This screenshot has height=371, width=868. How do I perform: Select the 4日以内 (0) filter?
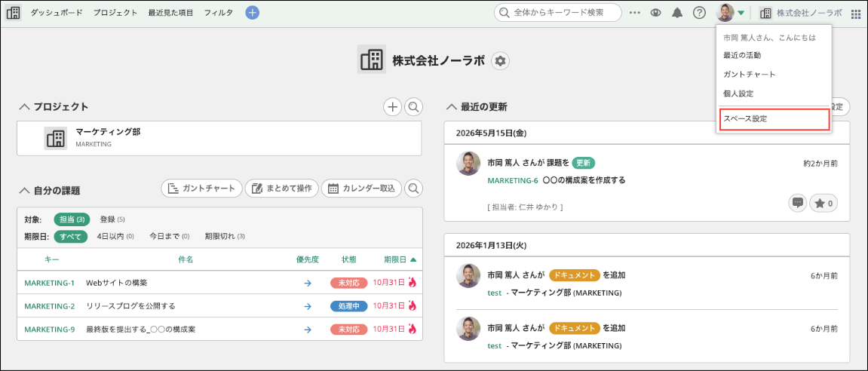115,237
